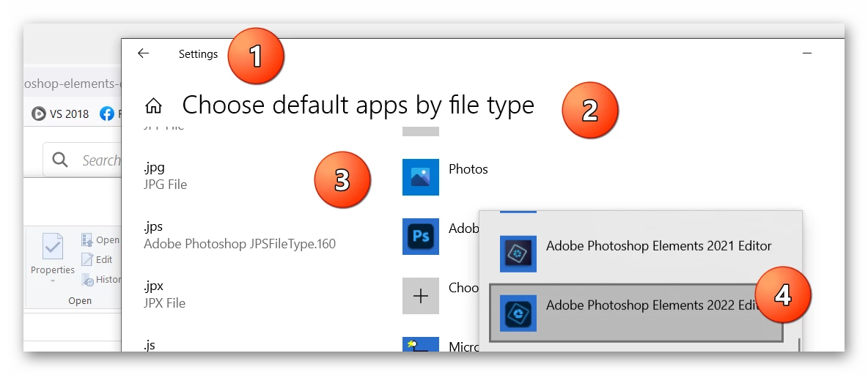Click the Adobe Photoshop JPSFileType.160 text
Viewport: 868px width, 375px height.
pos(240,244)
